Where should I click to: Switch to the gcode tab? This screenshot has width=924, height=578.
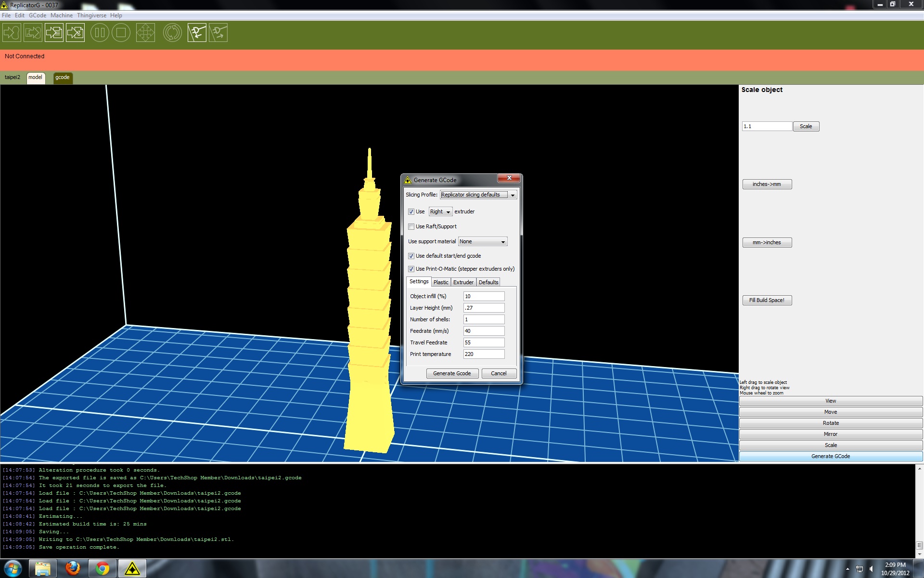pyautogui.click(x=63, y=78)
